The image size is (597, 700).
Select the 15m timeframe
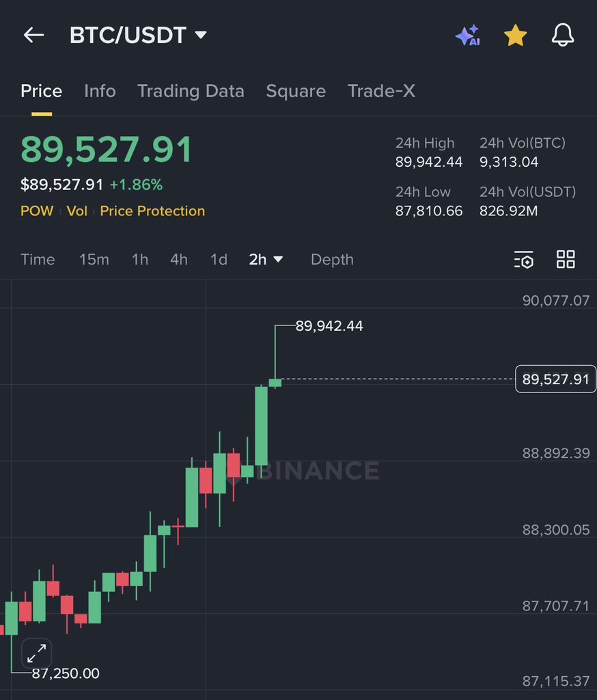coord(94,260)
